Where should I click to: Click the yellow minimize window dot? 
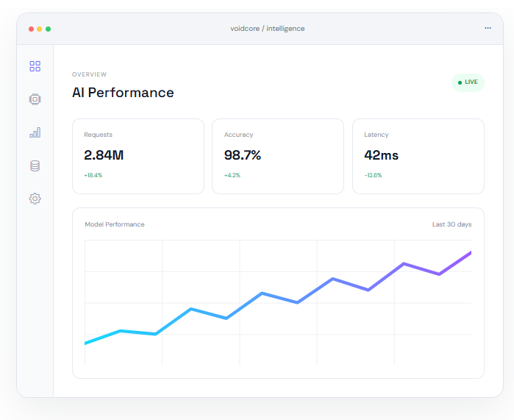pos(39,29)
